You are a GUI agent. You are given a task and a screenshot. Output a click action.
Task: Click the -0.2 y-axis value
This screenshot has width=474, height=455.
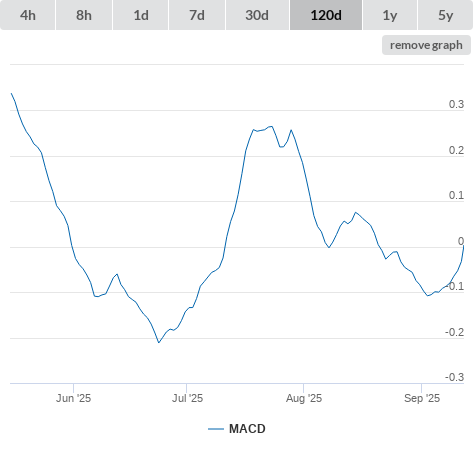(x=455, y=332)
